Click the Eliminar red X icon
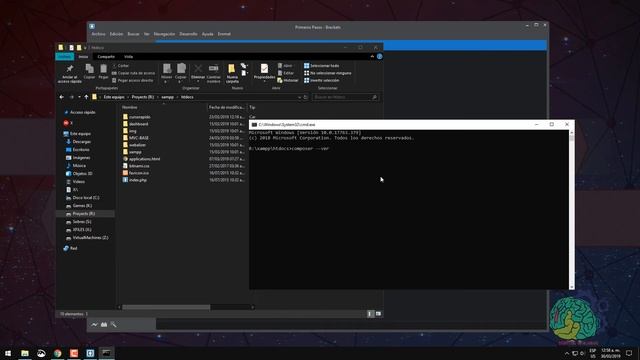Image resolution: width=640 pixels, height=360 pixels. click(x=198, y=72)
